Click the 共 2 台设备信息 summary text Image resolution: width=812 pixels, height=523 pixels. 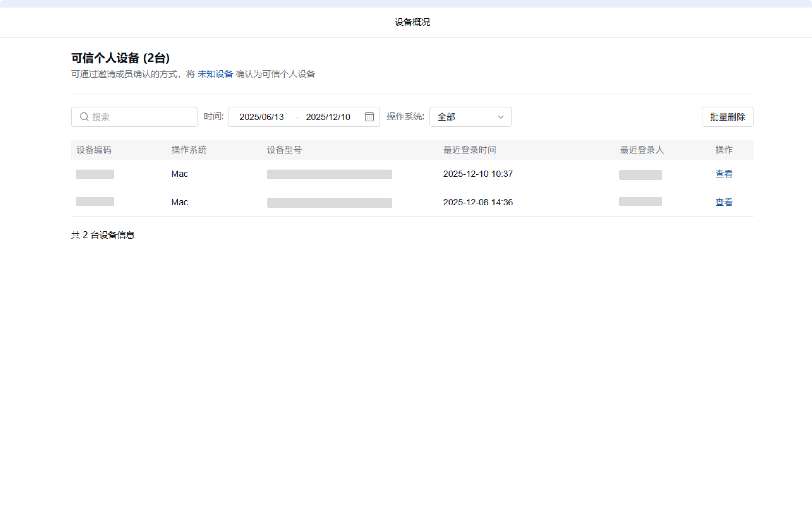(x=103, y=235)
